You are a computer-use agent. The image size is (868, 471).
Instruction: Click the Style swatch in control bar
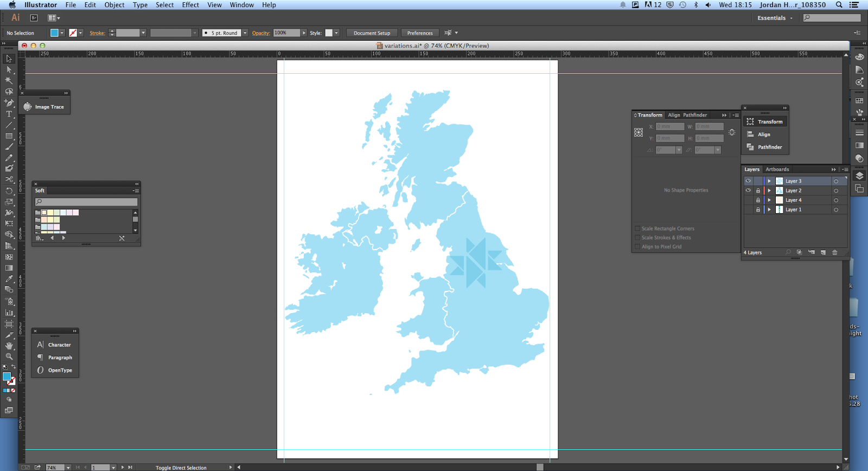tap(329, 33)
